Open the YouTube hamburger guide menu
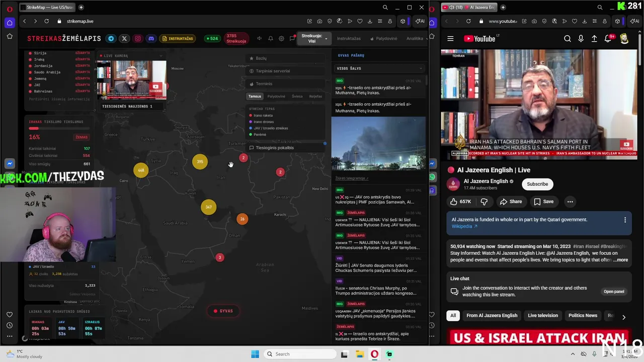 [450, 39]
